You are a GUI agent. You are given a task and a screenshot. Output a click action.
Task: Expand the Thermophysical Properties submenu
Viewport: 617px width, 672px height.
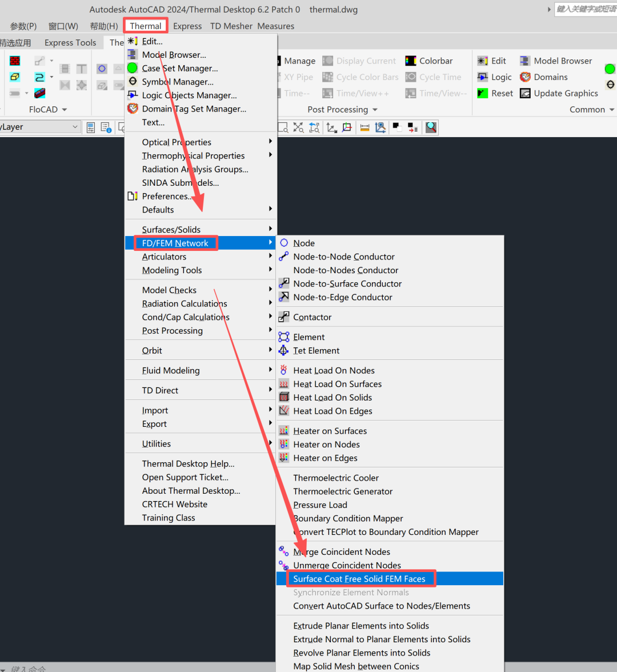[x=200, y=155]
